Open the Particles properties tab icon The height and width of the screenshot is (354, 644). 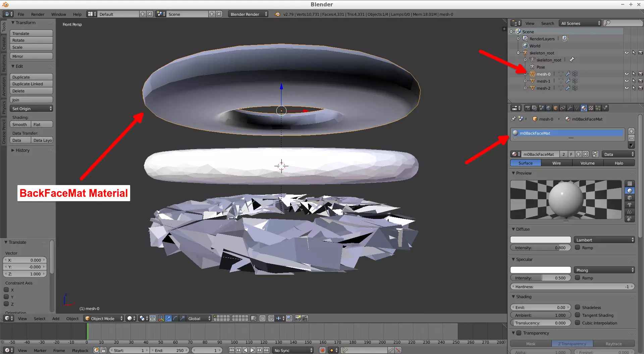tap(598, 108)
